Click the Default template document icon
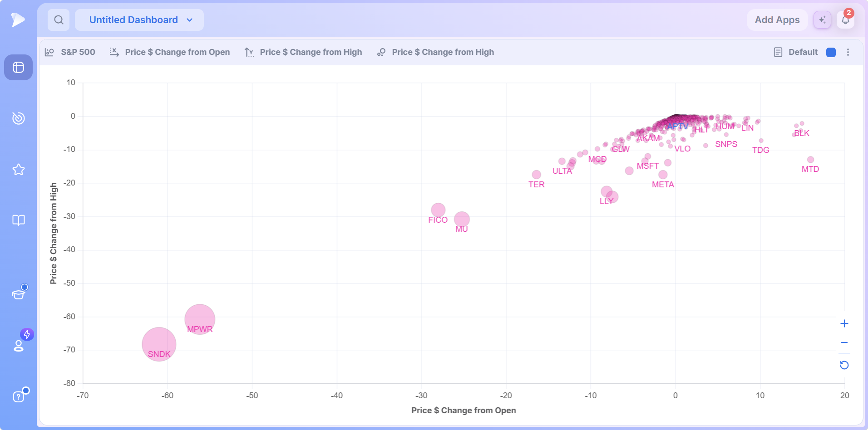This screenshot has height=430, width=868. [778, 52]
